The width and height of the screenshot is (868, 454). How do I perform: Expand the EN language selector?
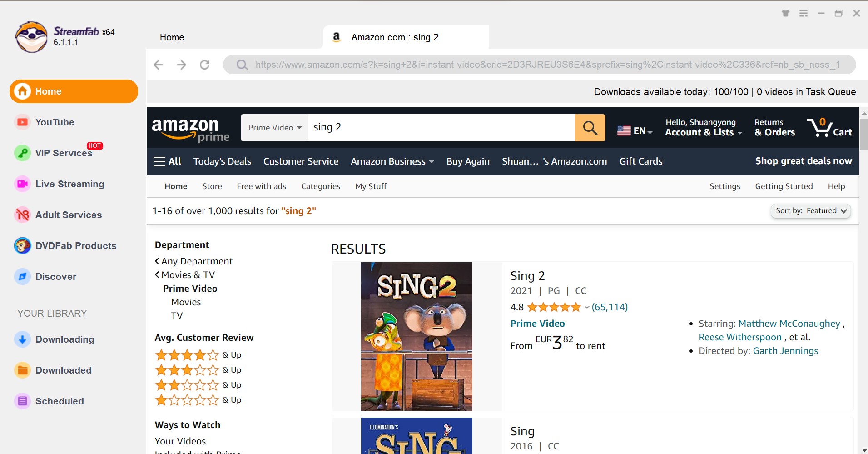point(635,131)
